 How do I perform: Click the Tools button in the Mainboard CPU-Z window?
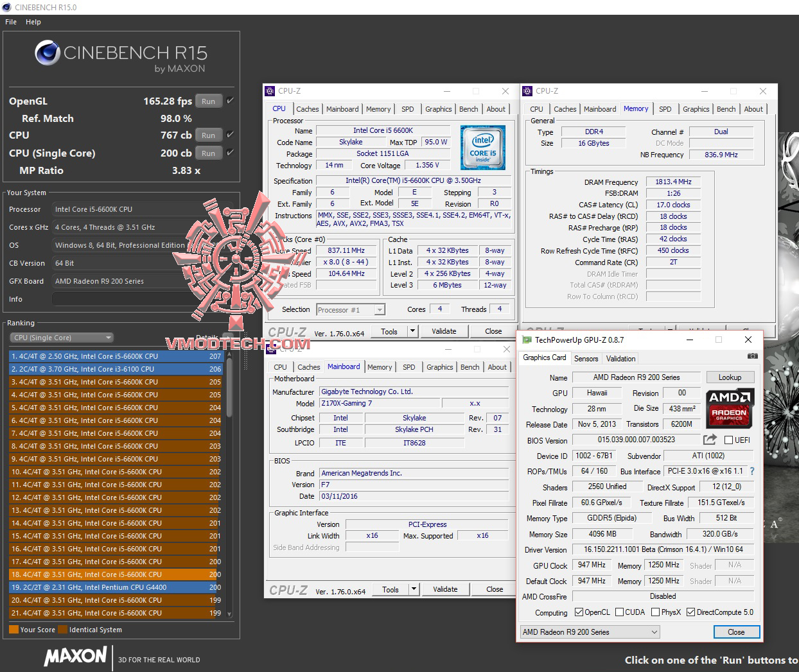coord(391,589)
